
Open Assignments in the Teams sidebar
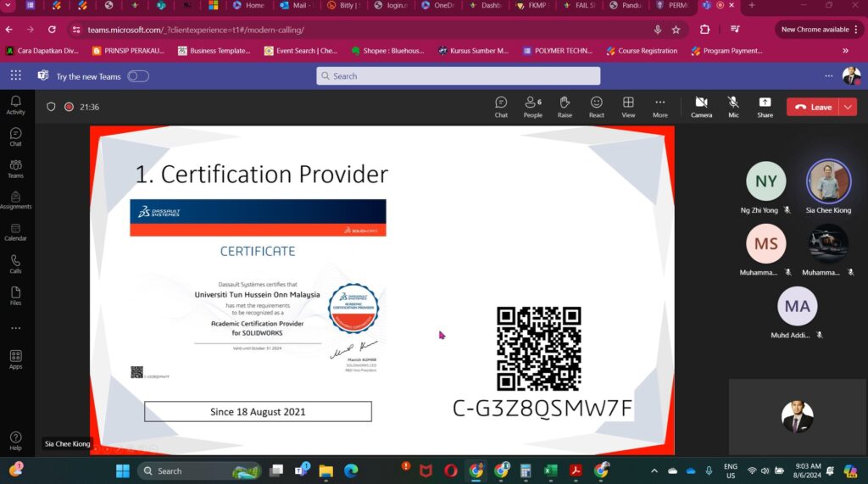(15, 201)
